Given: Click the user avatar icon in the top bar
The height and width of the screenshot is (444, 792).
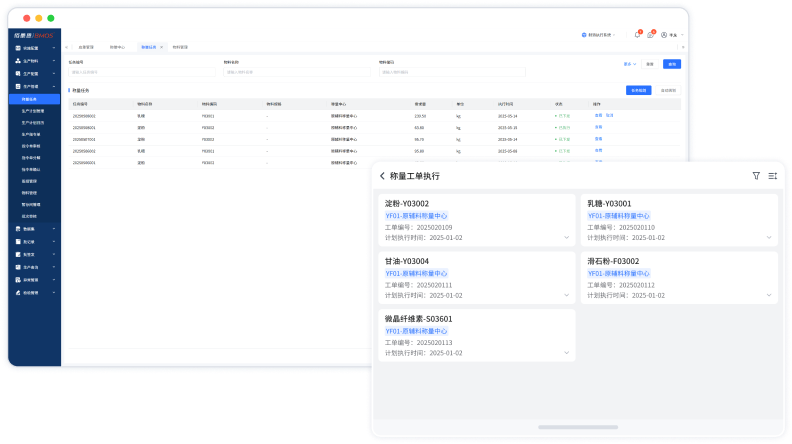Looking at the screenshot, I should (x=663, y=35).
